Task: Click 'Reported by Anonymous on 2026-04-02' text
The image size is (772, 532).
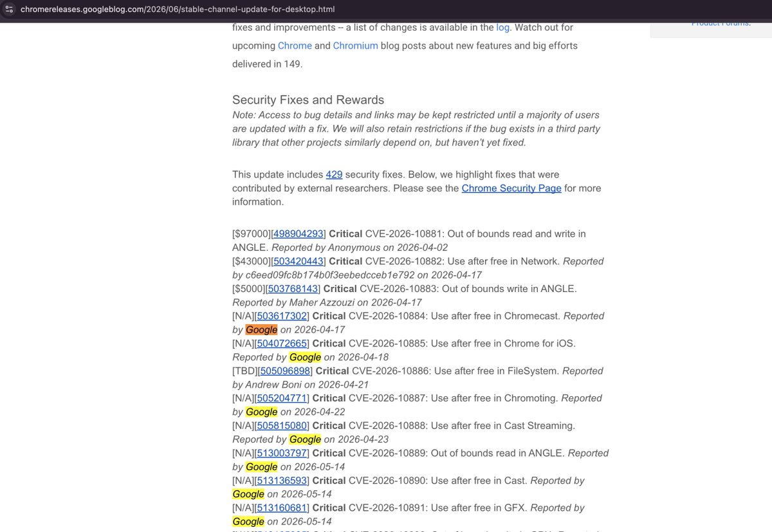Action: tap(360, 248)
